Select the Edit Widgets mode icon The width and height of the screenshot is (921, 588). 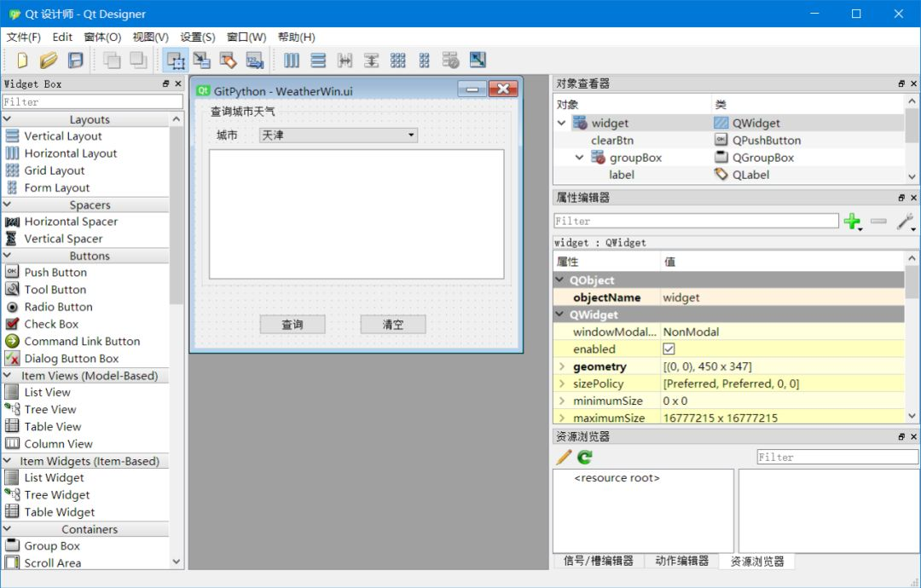(x=175, y=60)
